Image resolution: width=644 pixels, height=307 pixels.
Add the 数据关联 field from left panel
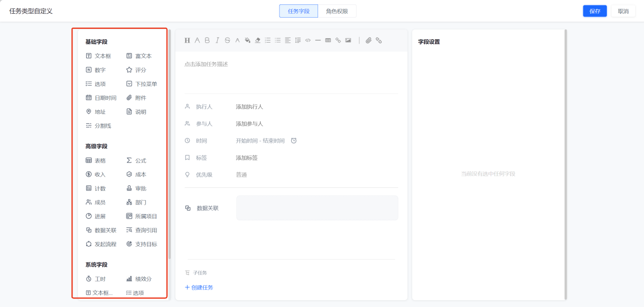tap(101, 230)
